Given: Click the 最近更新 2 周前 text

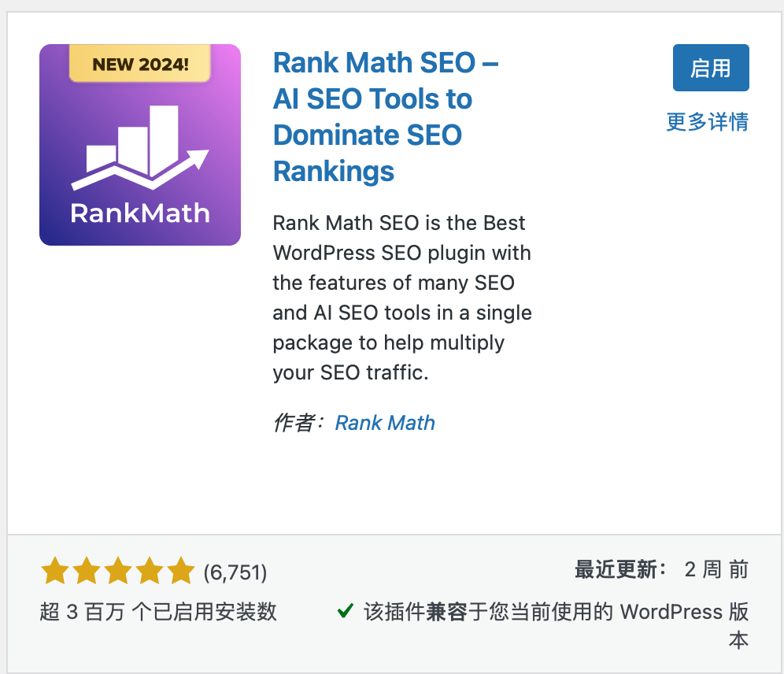Looking at the screenshot, I should (x=661, y=569).
